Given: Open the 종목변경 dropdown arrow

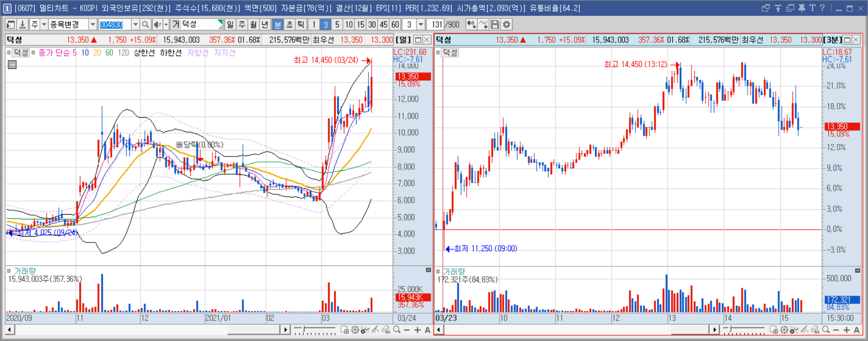Looking at the screenshot, I should 92,24.
